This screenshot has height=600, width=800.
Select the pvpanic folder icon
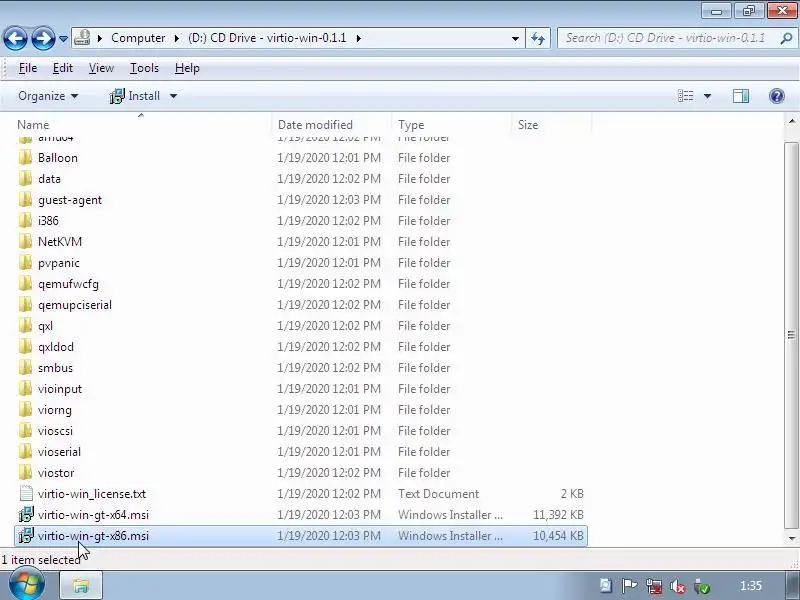click(26, 263)
